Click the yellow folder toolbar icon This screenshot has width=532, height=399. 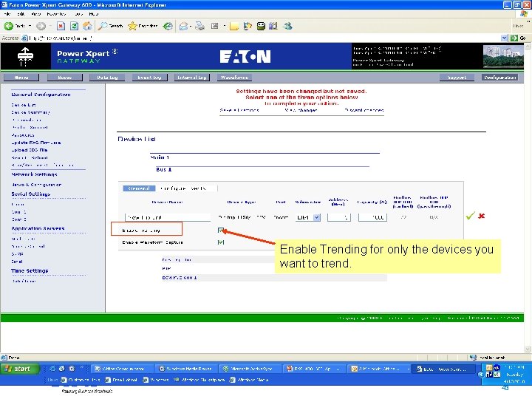(x=233, y=26)
